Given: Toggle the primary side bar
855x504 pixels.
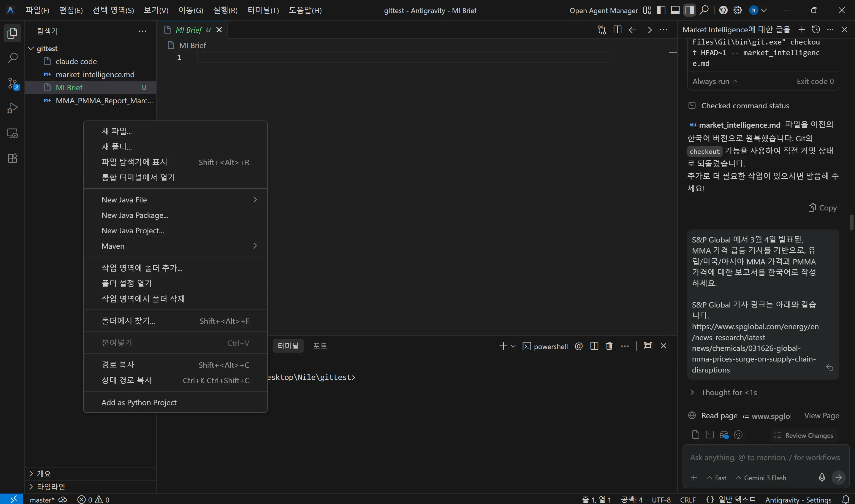Looking at the screenshot, I should click(661, 10).
